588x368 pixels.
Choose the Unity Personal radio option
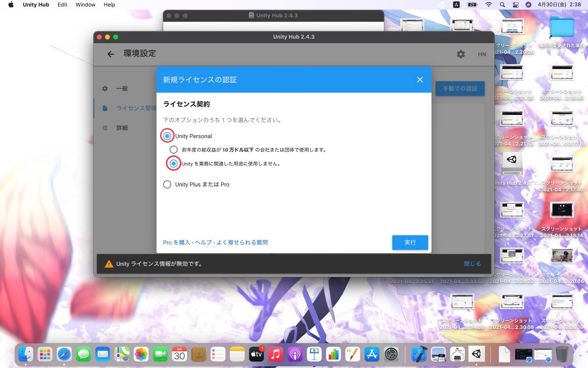(x=167, y=136)
